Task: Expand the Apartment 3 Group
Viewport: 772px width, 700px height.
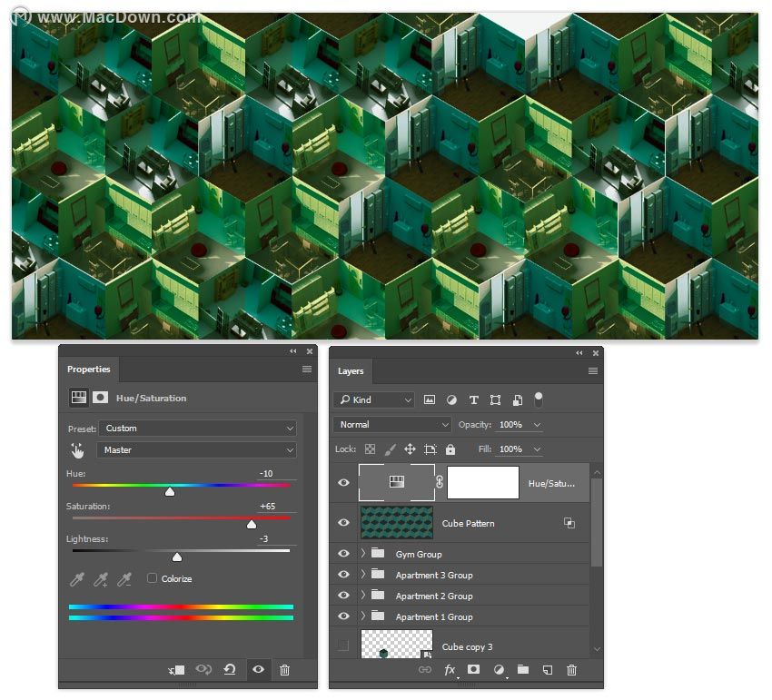Action: coord(363,574)
